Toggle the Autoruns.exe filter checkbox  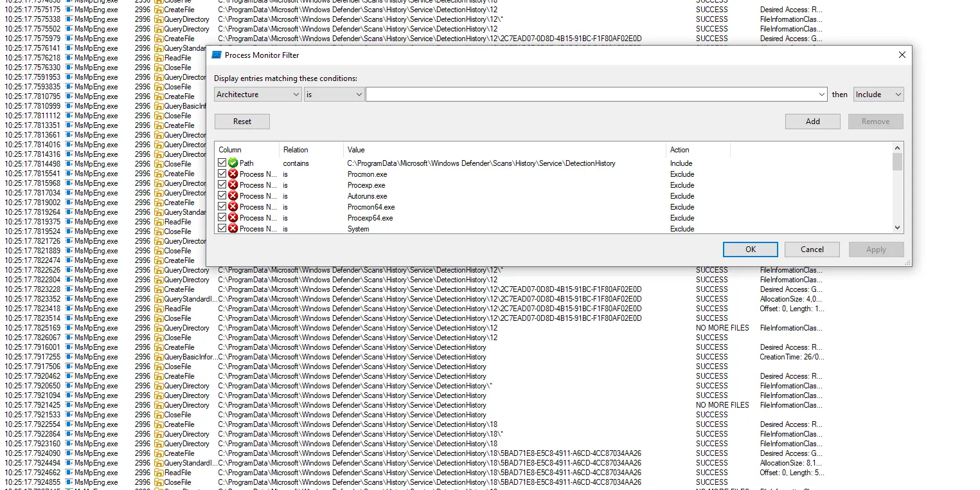coord(222,196)
